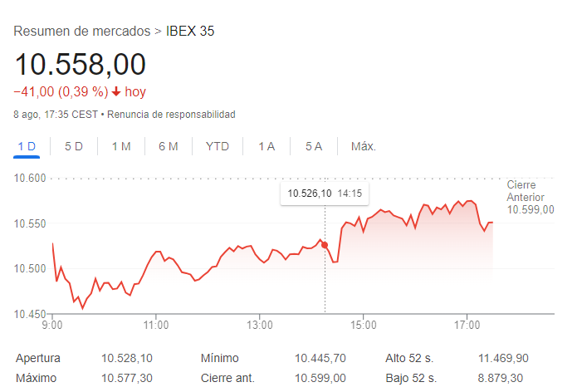Screen dimensions: 577x392
Task: Click the Máximo value 10.577,30
Action: pos(127,379)
